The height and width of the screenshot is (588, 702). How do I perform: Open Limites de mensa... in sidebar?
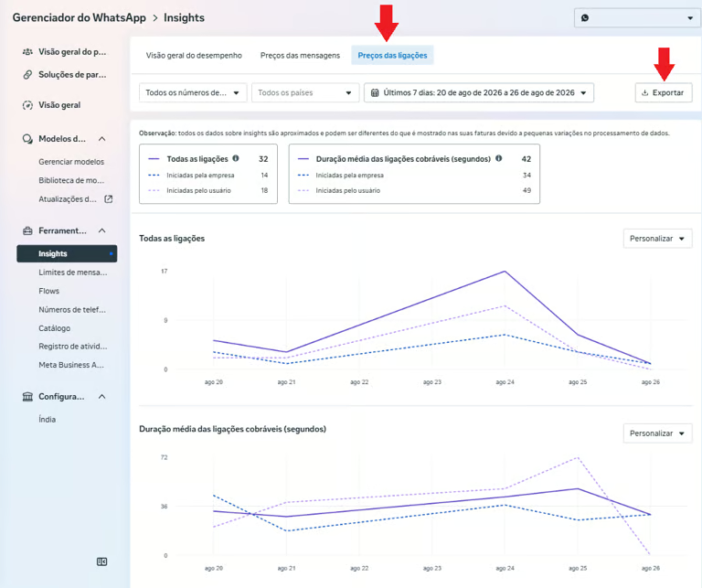pos(73,273)
